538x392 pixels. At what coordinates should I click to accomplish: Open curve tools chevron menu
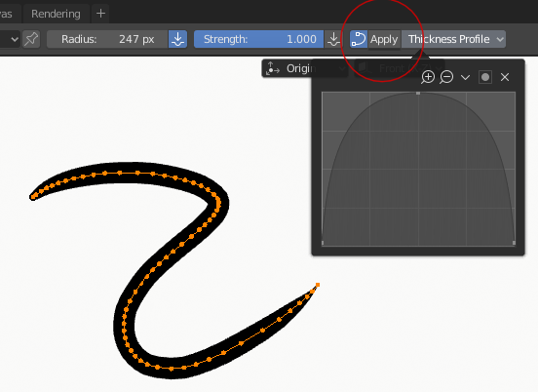click(x=465, y=77)
